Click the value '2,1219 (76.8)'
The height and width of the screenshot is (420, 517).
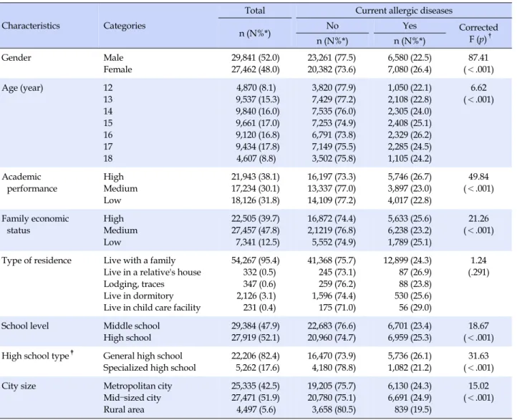click(x=332, y=230)
